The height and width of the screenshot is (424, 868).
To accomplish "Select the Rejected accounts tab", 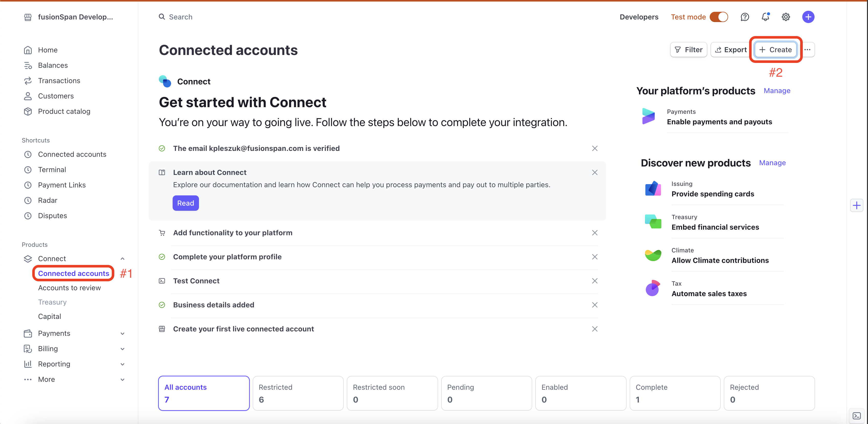I will pyautogui.click(x=769, y=393).
